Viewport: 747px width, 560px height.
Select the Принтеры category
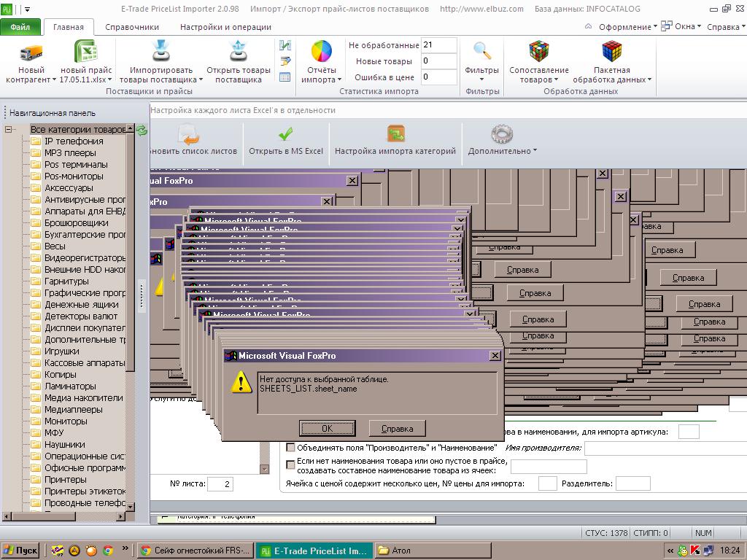pyautogui.click(x=65, y=480)
